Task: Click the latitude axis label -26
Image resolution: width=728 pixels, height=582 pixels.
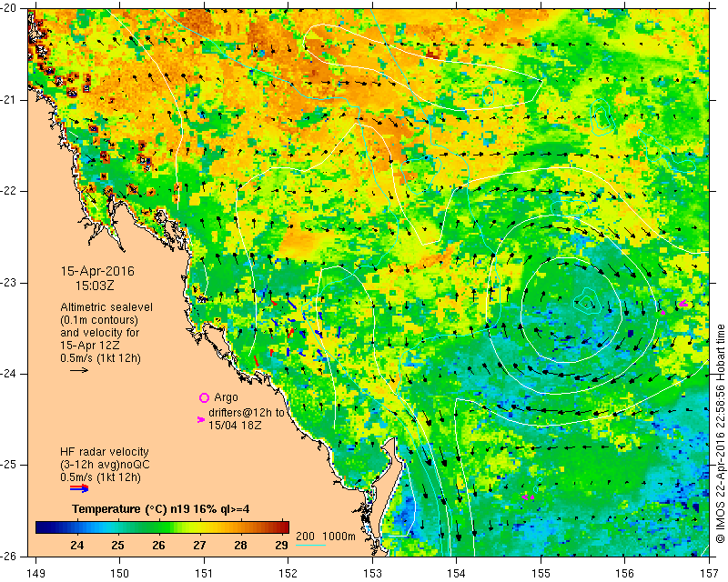Action: point(9,556)
